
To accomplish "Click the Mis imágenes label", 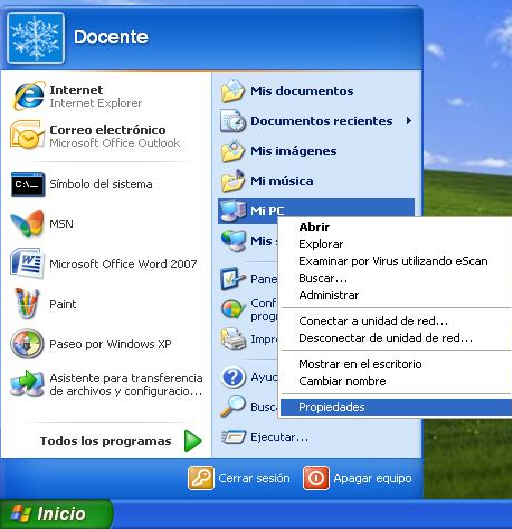I will [x=293, y=151].
